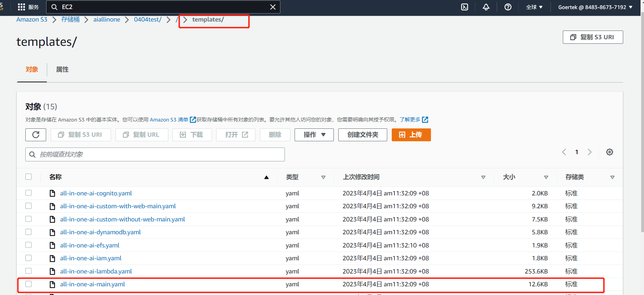Viewport: 644px width, 295px height.
Task: Select the all-in-one-ai-cognito.yaml checkbox
Action: 28,193
